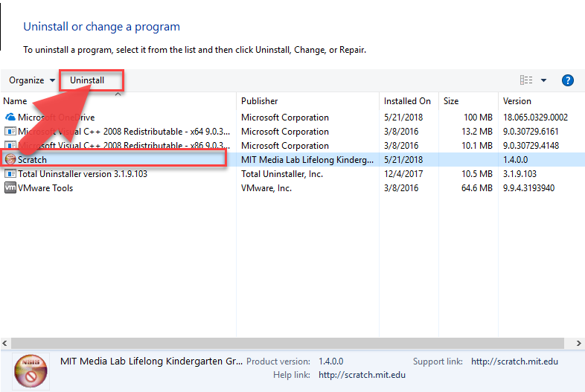
Task: Click the Visual C++ 2008 x64 installer icon
Action: (10, 132)
